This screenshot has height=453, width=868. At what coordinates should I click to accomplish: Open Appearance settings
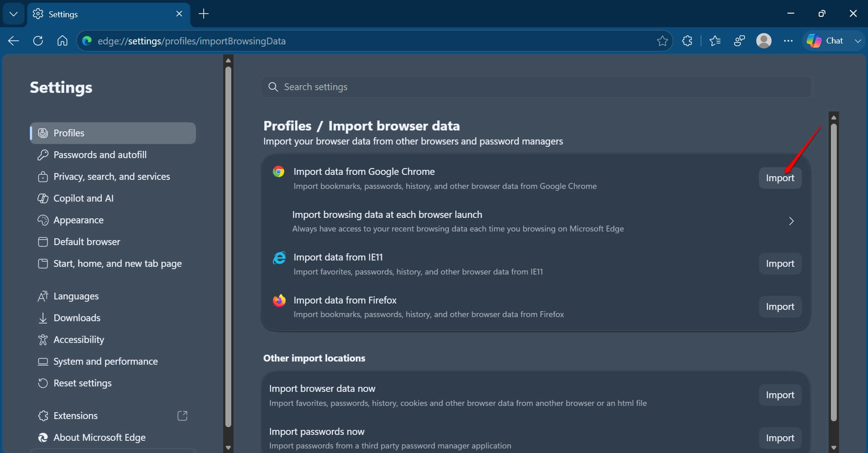(113, 220)
